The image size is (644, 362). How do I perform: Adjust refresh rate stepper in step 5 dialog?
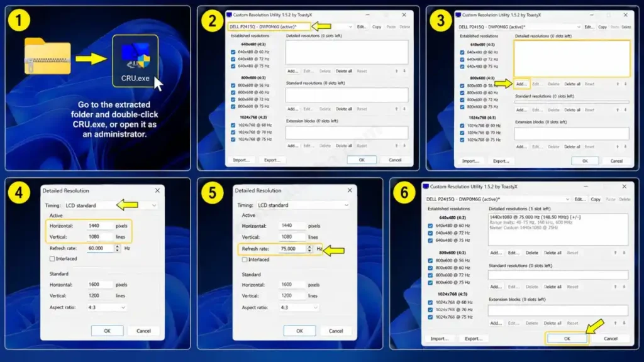point(309,249)
